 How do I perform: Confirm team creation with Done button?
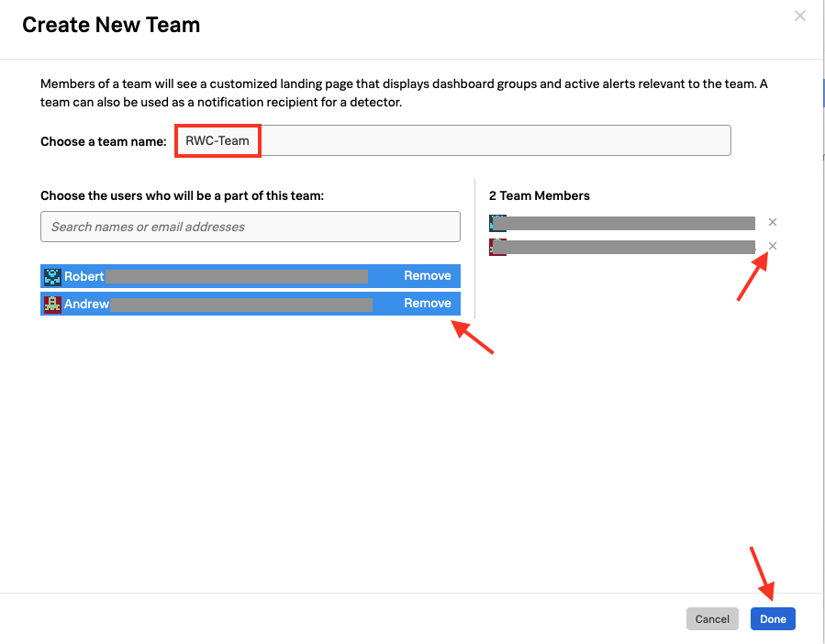(773, 619)
